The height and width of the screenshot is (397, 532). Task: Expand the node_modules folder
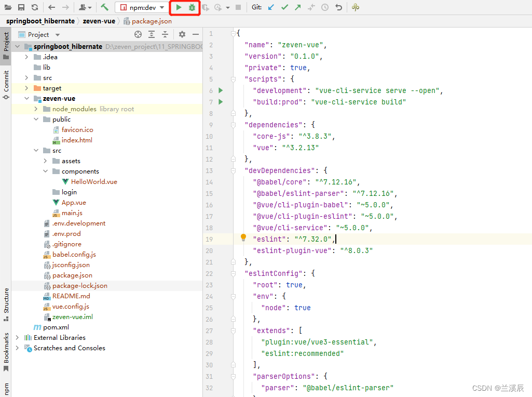tap(36, 109)
